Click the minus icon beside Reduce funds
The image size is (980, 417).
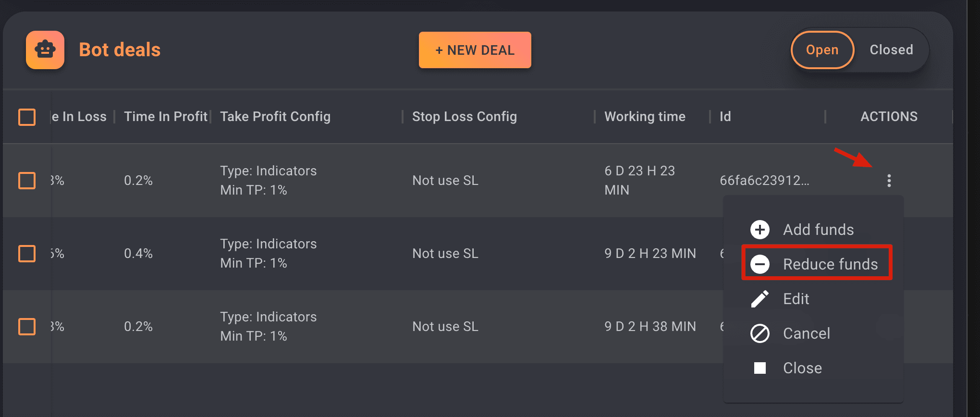pos(759,264)
